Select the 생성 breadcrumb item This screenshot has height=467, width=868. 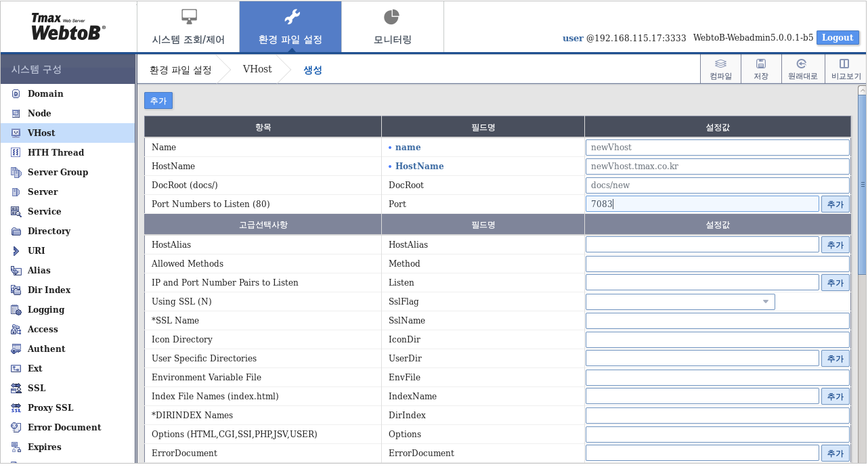(313, 70)
